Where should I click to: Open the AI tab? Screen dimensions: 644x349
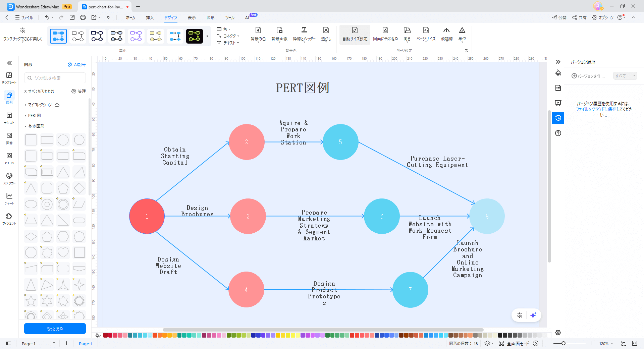point(247,17)
